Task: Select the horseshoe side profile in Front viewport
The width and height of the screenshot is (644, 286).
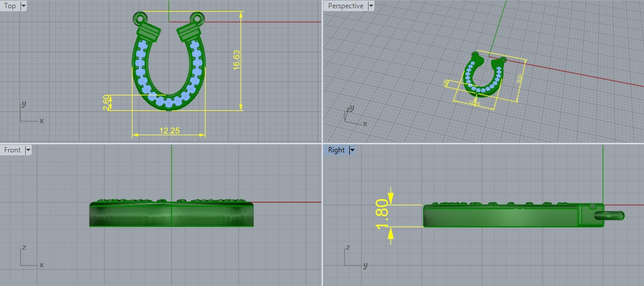Action: click(171, 213)
